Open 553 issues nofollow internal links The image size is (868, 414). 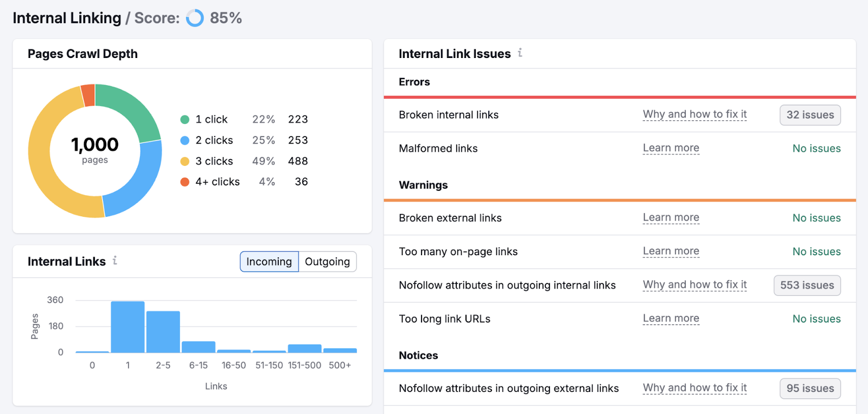click(x=807, y=286)
